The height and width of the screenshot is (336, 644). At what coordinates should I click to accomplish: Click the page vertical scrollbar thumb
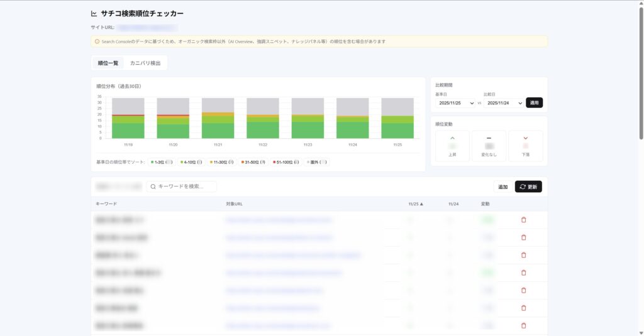coord(641,74)
